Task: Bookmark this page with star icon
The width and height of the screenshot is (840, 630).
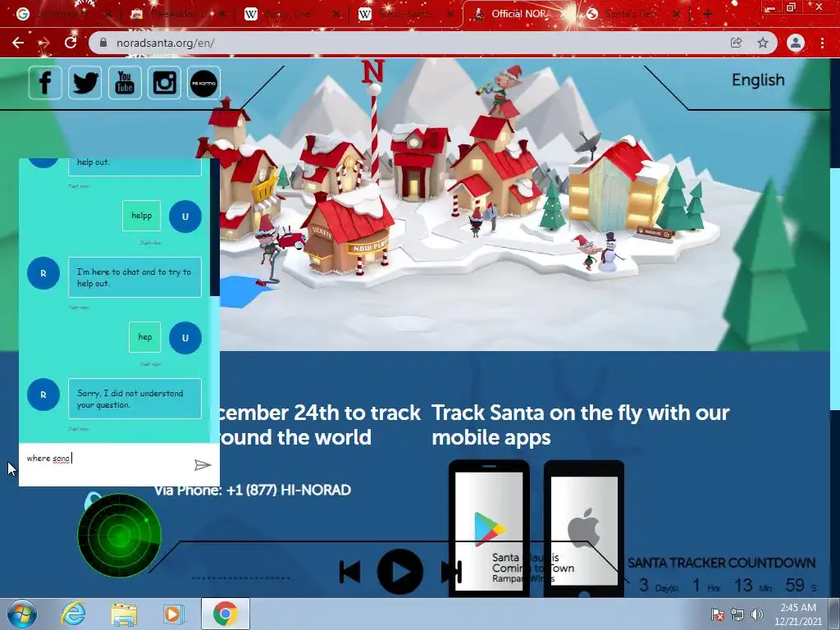Action: click(x=763, y=43)
